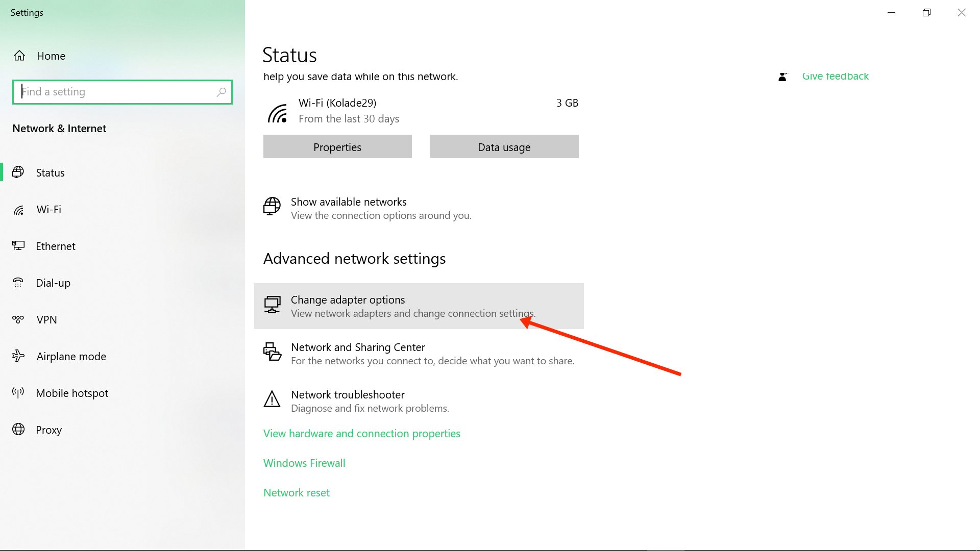Image resolution: width=980 pixels, height=551 pixels.
Task: Open Ethernet via its monitor icon
Action: pyautogui.click(x=19, y=246)
